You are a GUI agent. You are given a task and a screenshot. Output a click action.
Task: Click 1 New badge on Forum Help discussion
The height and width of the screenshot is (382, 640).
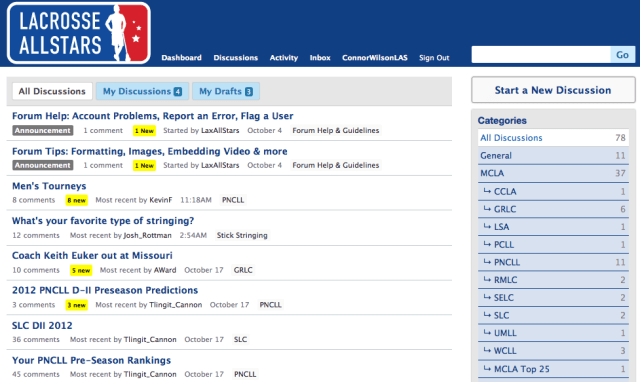point(144,131)
